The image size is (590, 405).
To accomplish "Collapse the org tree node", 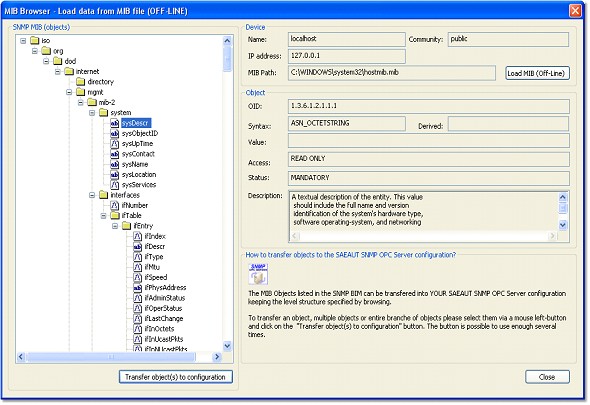I will tap(35, 51).
